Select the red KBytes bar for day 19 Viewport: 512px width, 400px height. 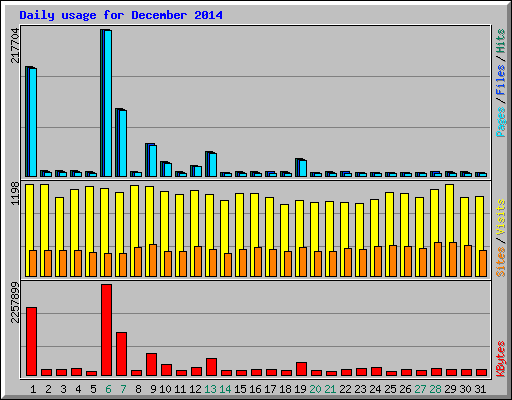point(301,369)
